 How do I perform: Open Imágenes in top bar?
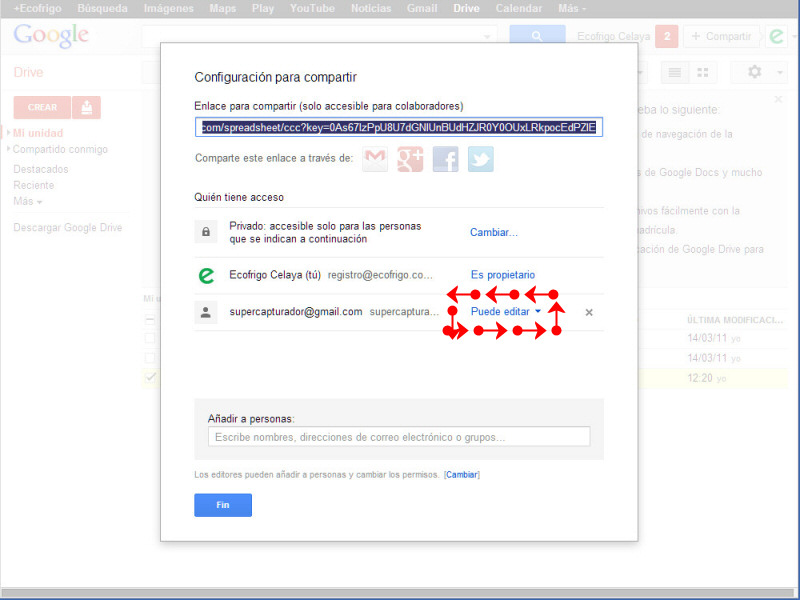168,9
